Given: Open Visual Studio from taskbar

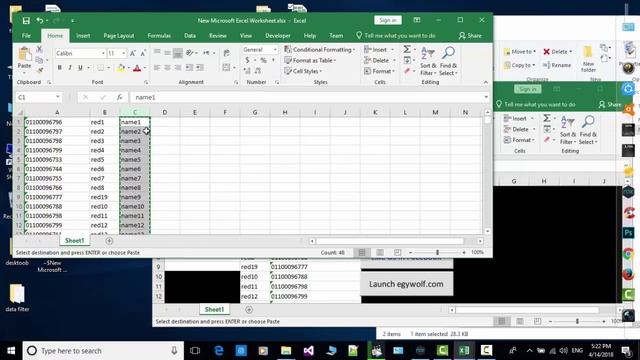Looking at the screenshot, I should (309, 351).
